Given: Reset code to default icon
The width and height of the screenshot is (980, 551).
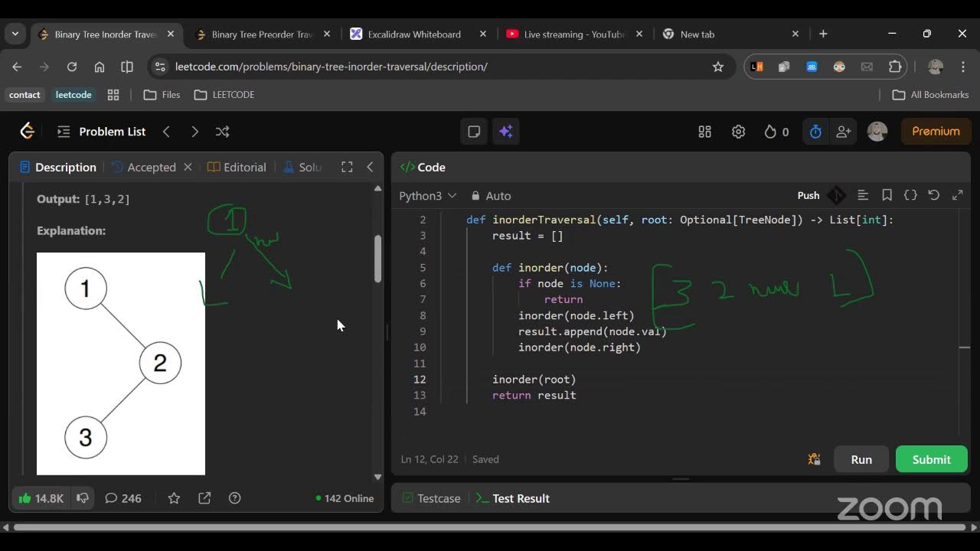Looking at the screenshot, I should (933, 196).
